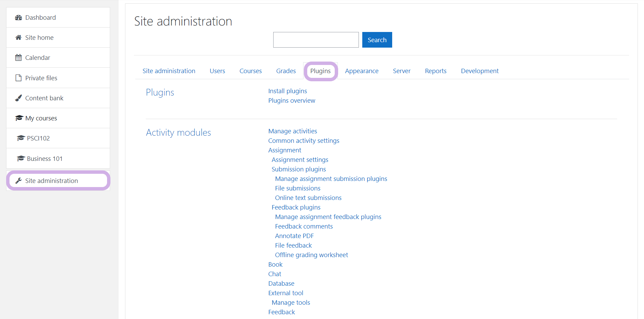Click the Private files document icon
This screenshot has height=319, width=644.
[x=18, y=78]
